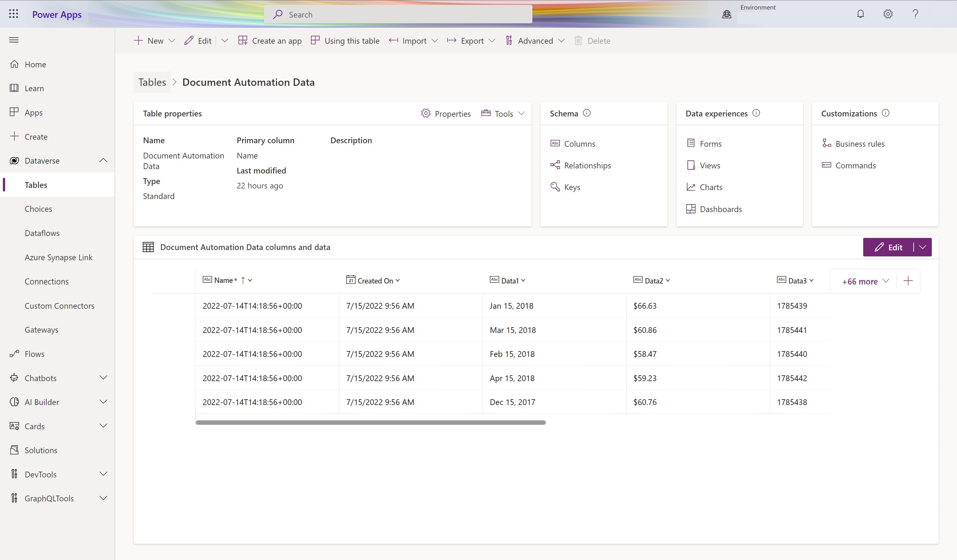
Task: Open Data1 column header menu
Action: tap(523, 280)
